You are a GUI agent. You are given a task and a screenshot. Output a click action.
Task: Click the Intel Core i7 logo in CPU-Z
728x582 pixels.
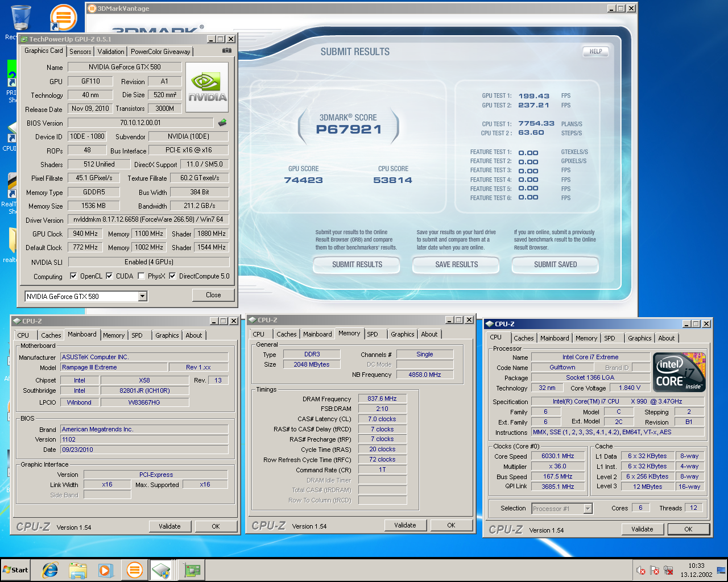tap(680, 372)
